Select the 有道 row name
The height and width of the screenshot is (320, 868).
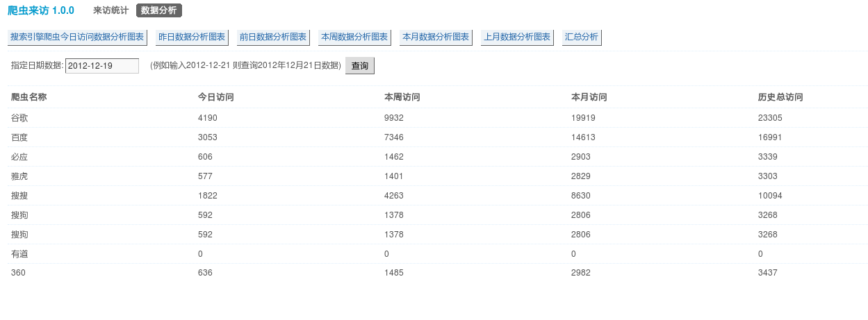pyautogui.click(x=19, y=254)
